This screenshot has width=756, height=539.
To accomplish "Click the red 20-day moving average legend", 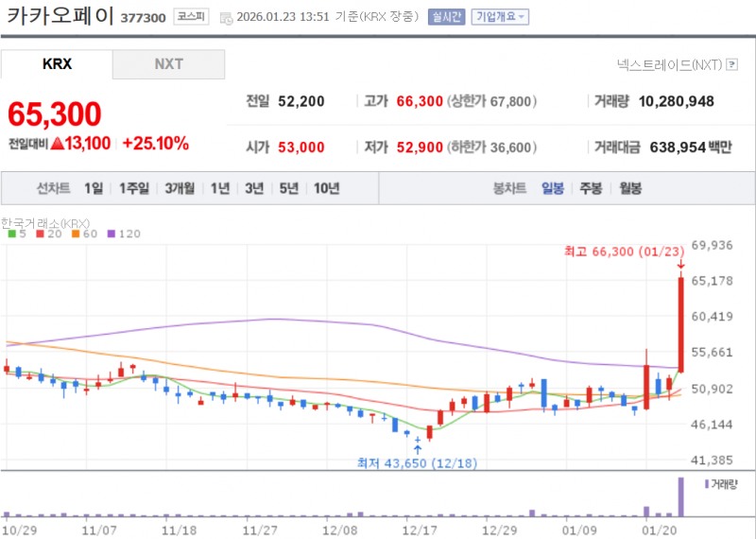I will click(49, 234).
